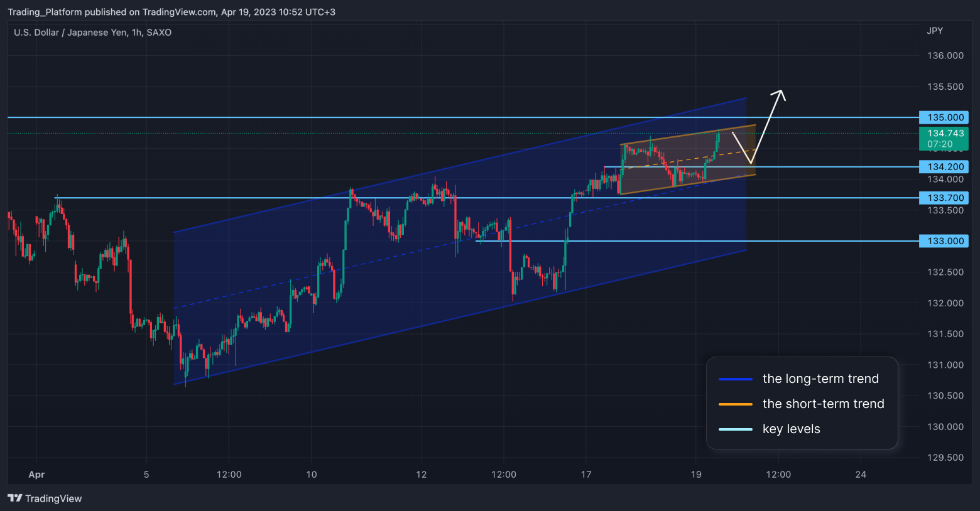Click the 135.000 key level price label
The height and width of the screenshot is (511, 980).
tap(944, 117)
